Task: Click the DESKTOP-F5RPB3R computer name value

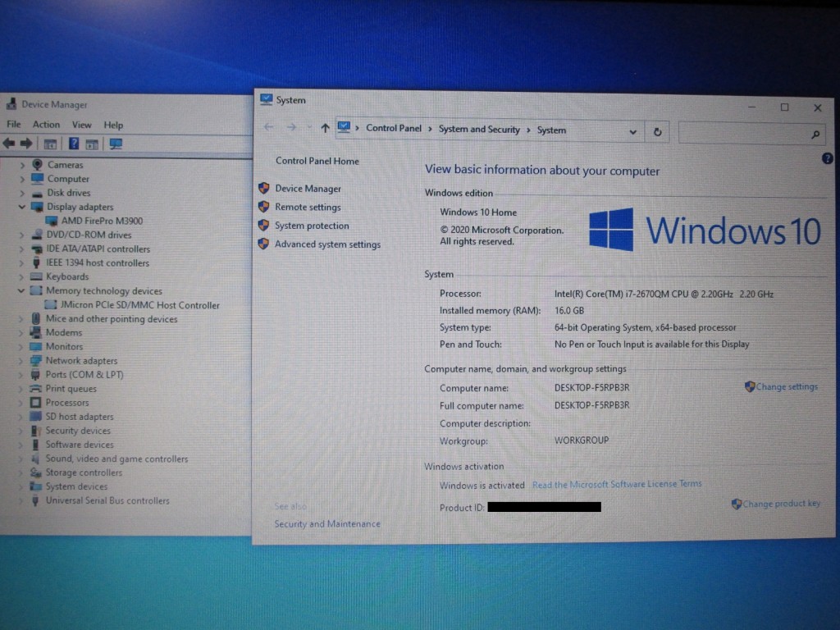Action: [x=592, y=387]
